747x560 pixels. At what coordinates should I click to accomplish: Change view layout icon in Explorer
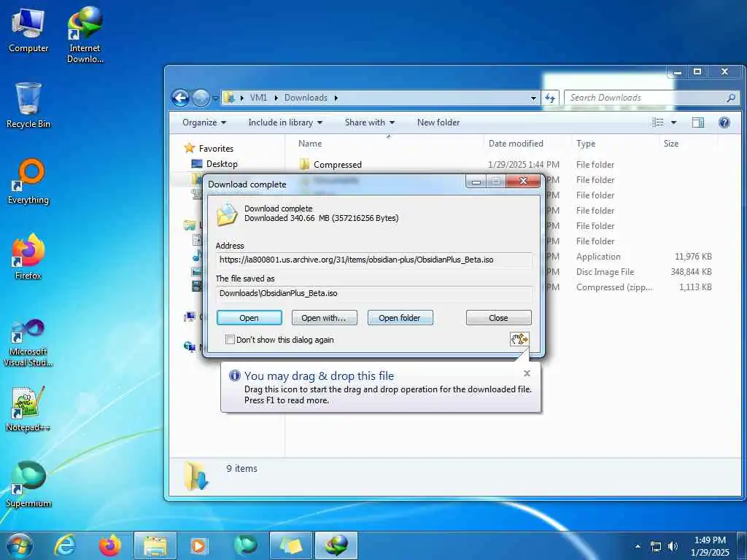coord(658,122)
